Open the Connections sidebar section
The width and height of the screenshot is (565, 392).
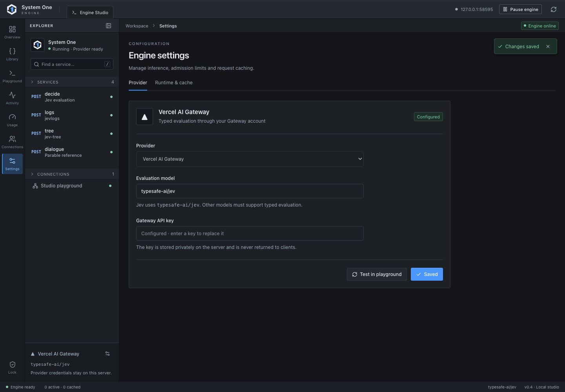[x=12, y=142]
